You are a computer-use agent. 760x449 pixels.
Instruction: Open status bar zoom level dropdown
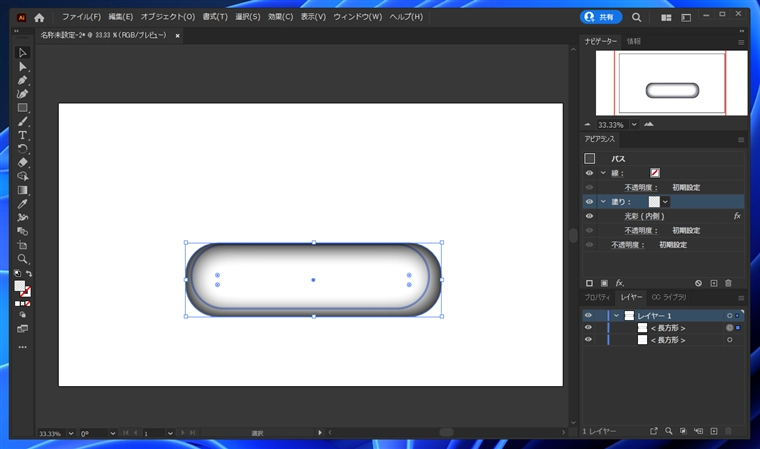(x=71, y=433)
